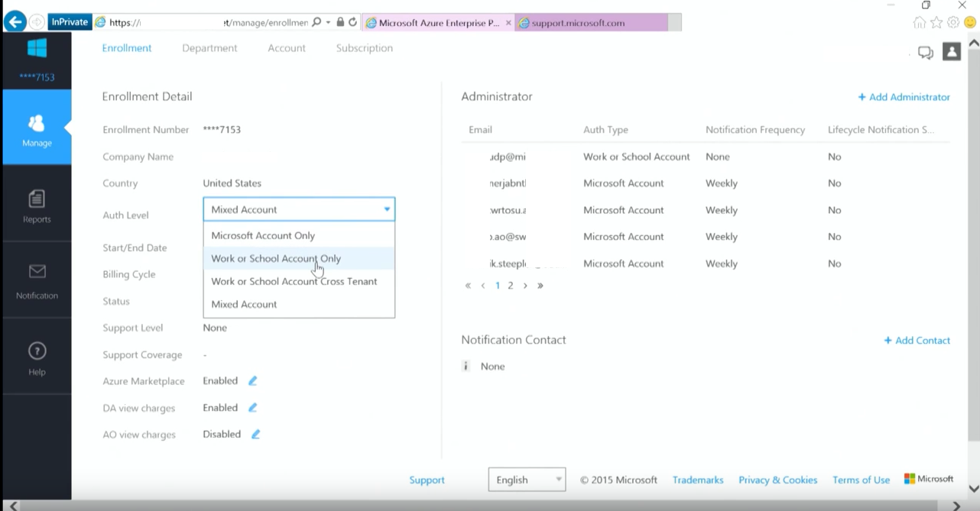The height and width of the screenshot is (511, 980).
Task: Close the Azure Enterprise Portal tab
Action: pos(509,23)
